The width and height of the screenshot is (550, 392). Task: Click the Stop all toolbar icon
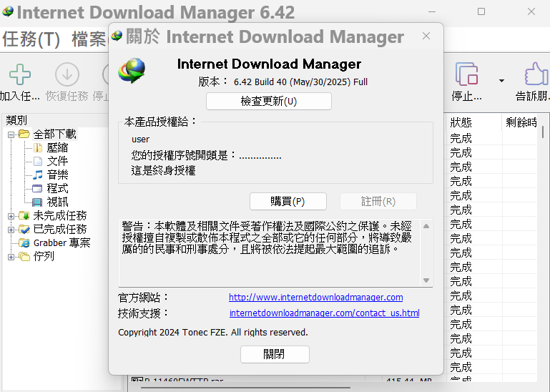466,74
